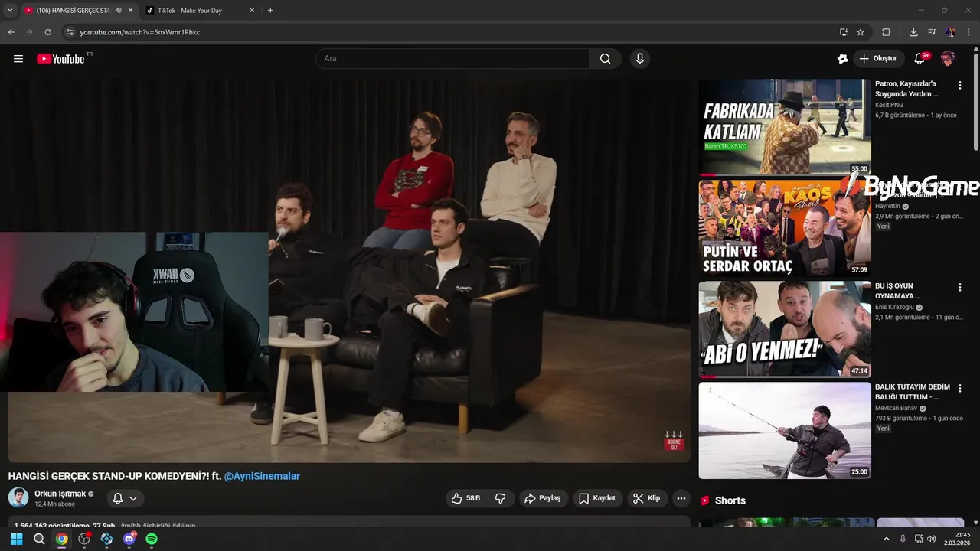Open the Chrome three-dot menu
This screenshot has height=551, width=980.
pyautogui.click(x=969, y=32)
